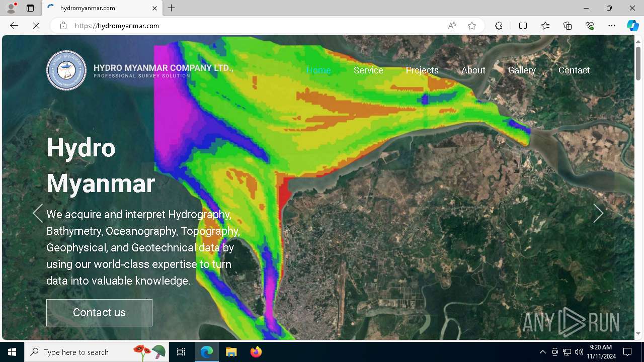Launch Firefox from the taskbar
This screenshot has width=644, height=362.
coord(256,352)
